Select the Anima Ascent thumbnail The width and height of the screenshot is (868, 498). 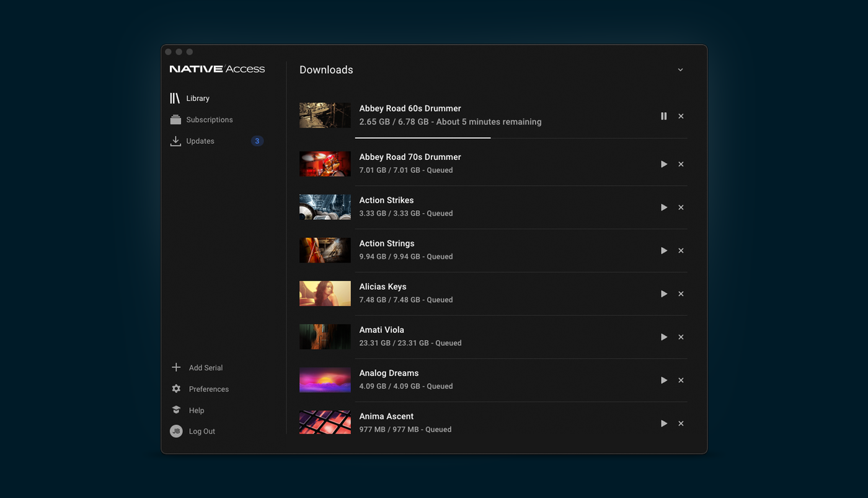[x=325, y=422]
